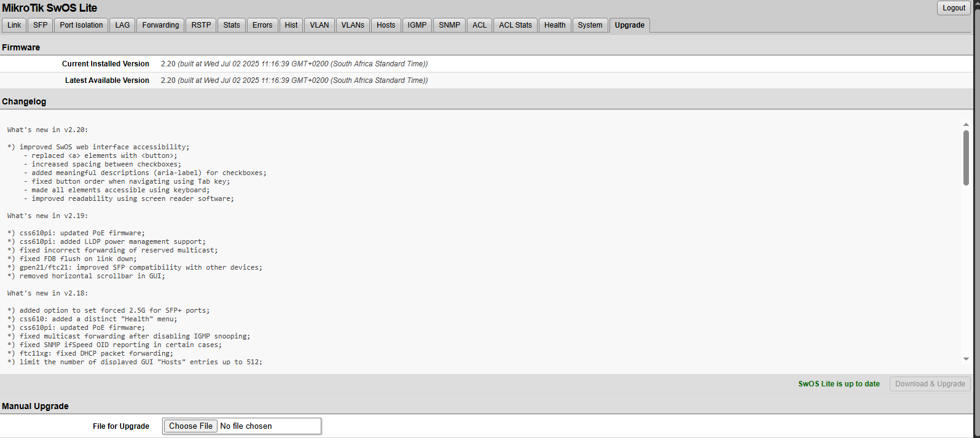This screenshot has width=980, height=438.
Task: Click the 'What's new in v2.20:' line
Action: 47,130
